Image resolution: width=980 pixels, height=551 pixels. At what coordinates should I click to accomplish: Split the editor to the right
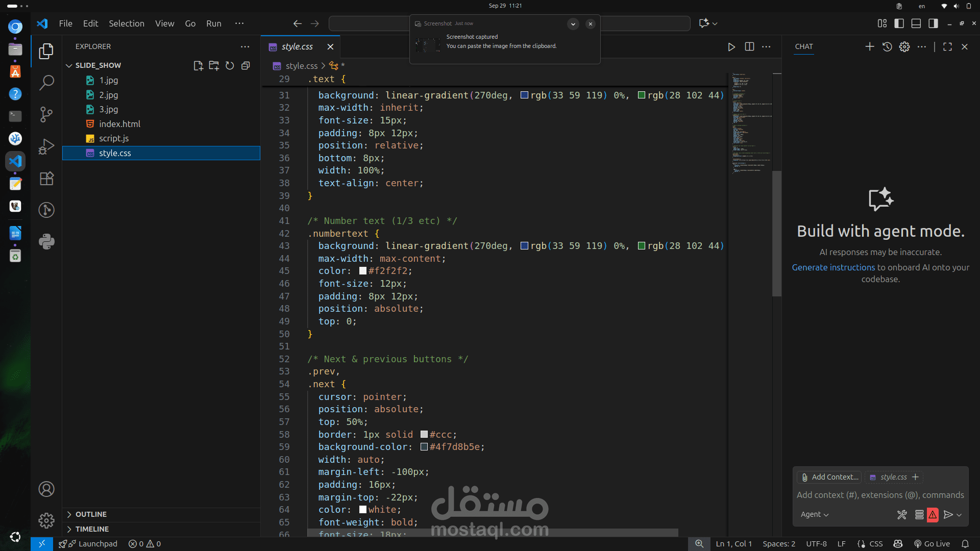749,46
